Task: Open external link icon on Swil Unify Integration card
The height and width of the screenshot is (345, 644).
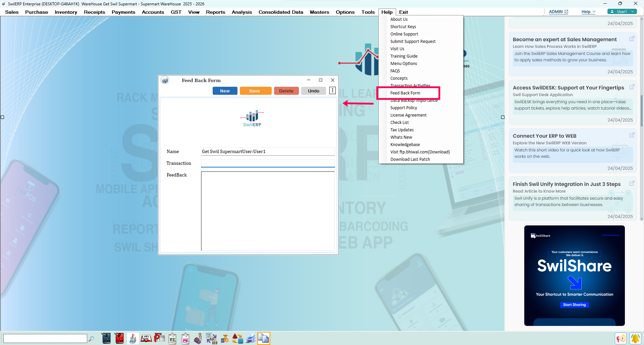Action: coord(632,184)
